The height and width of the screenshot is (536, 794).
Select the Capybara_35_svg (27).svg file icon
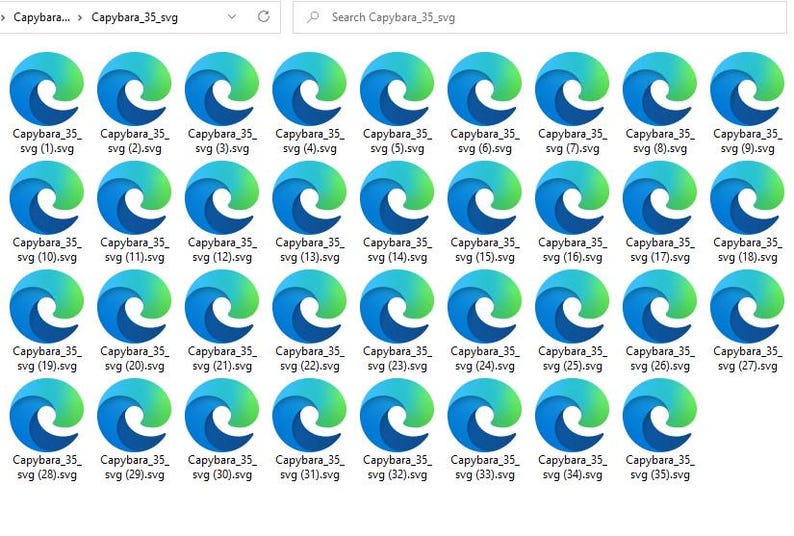coord(747,307)
